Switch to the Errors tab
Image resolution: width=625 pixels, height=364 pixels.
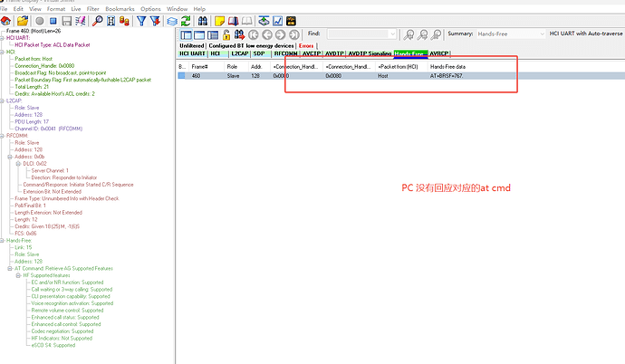click(x=306, y=46)
